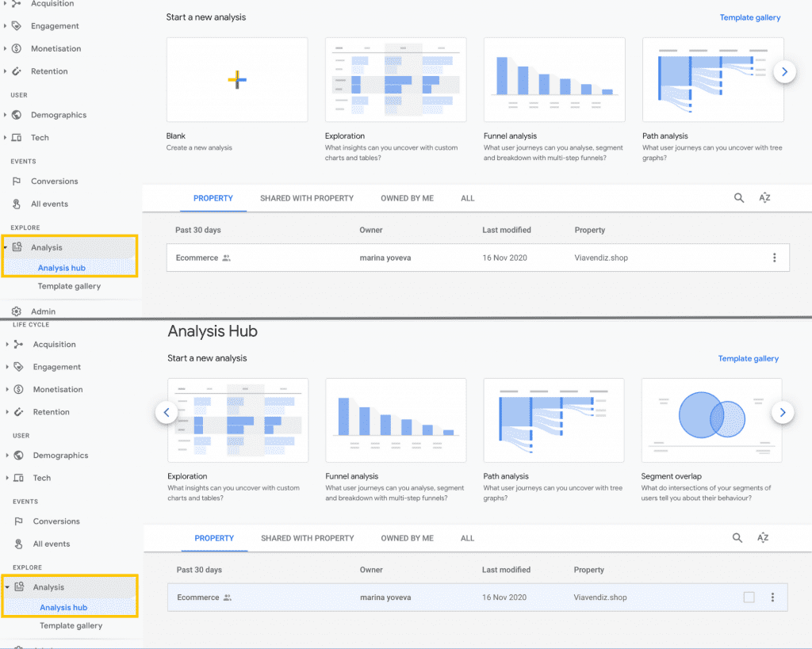Open the three-dot menu on the upper Ecommerce row
This screenshot has height=649, width=812.
pos(774,258)
